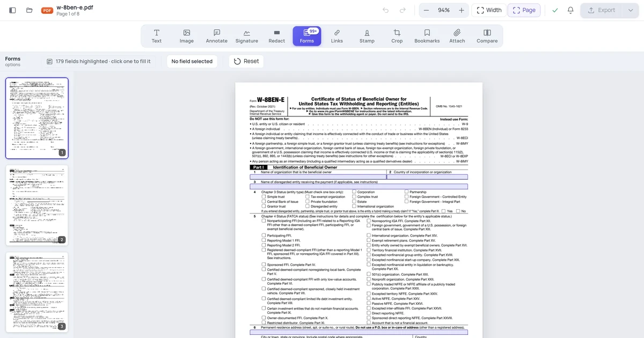Viewport: 644px width, 338px height.
Task: Open the Compare tool
Action: pyautogui.click(x=487, y=36)
